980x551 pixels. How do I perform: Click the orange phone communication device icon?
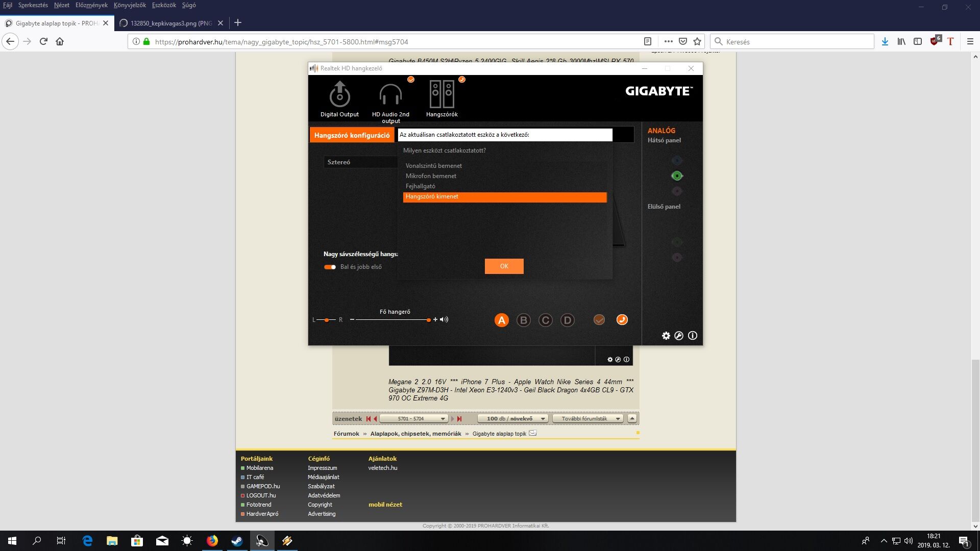pos(622,320)
